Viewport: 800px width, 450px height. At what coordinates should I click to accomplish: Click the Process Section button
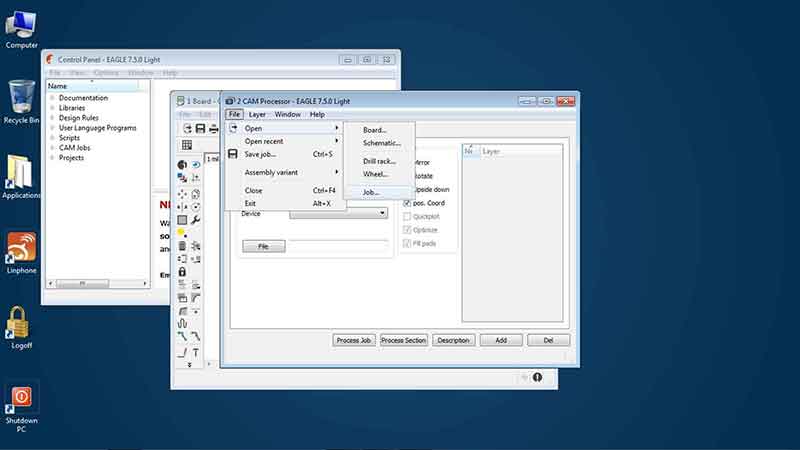tap(404, 340)
